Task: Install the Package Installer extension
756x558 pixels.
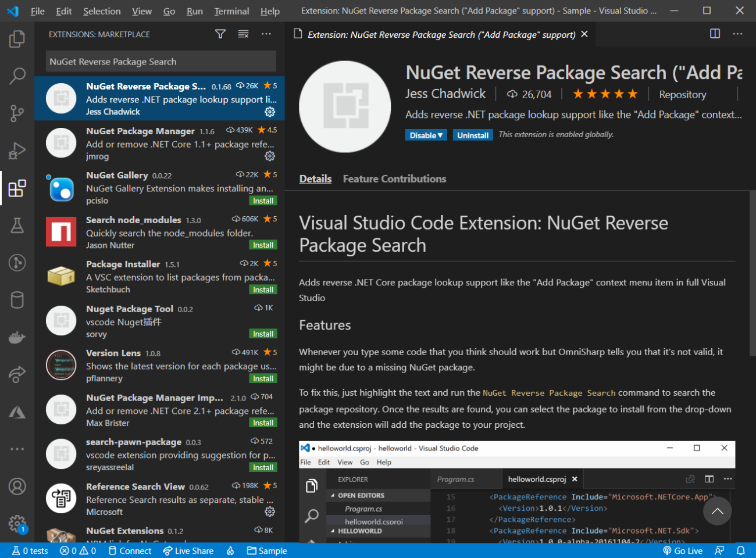Action: [263, 289]
